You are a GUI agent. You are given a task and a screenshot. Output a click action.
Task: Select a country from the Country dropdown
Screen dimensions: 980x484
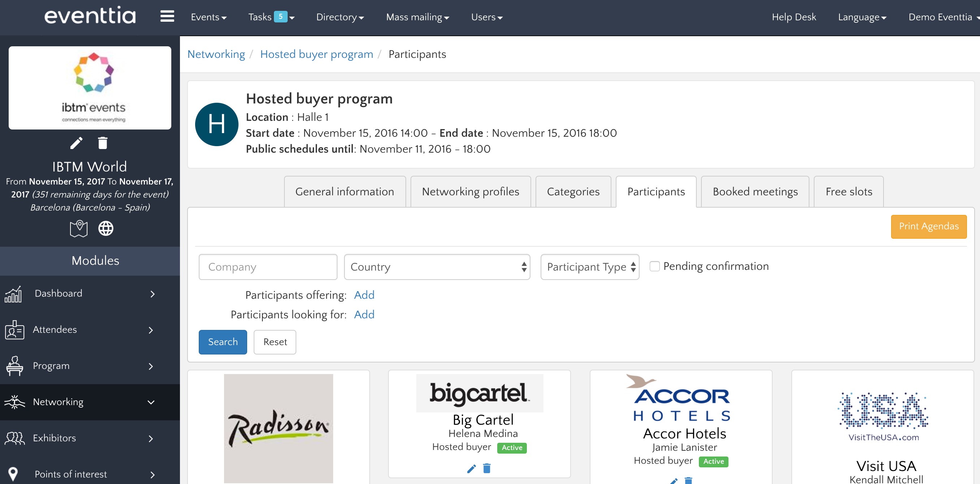click(x=438, y=267)
